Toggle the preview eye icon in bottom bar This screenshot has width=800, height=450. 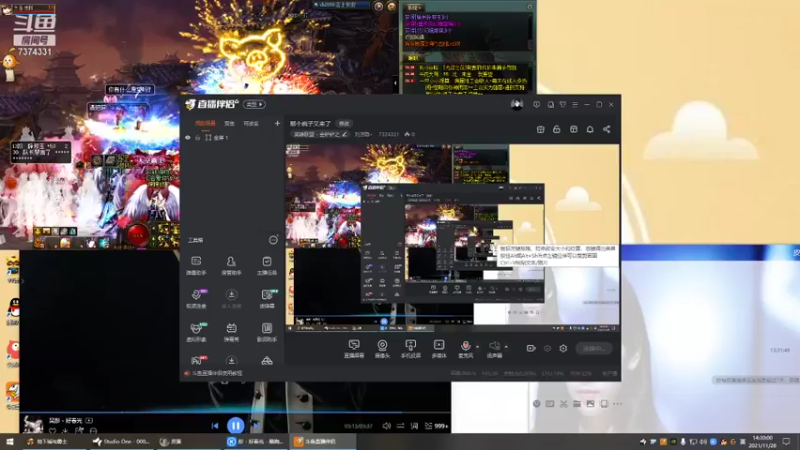(x=547, y=348)
